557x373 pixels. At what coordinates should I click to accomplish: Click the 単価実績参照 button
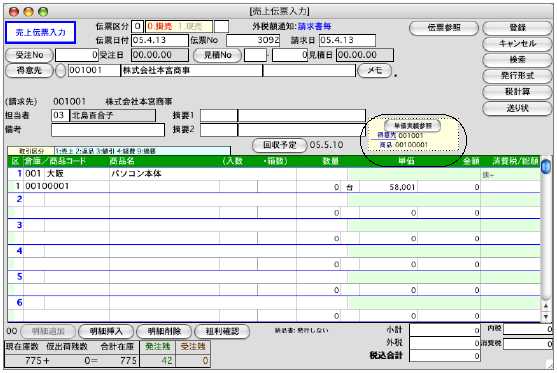(413, 126)
